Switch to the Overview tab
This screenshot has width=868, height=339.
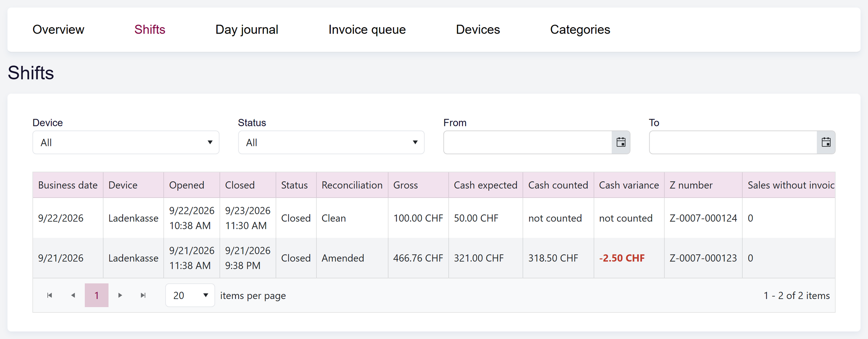pos(58,30)
